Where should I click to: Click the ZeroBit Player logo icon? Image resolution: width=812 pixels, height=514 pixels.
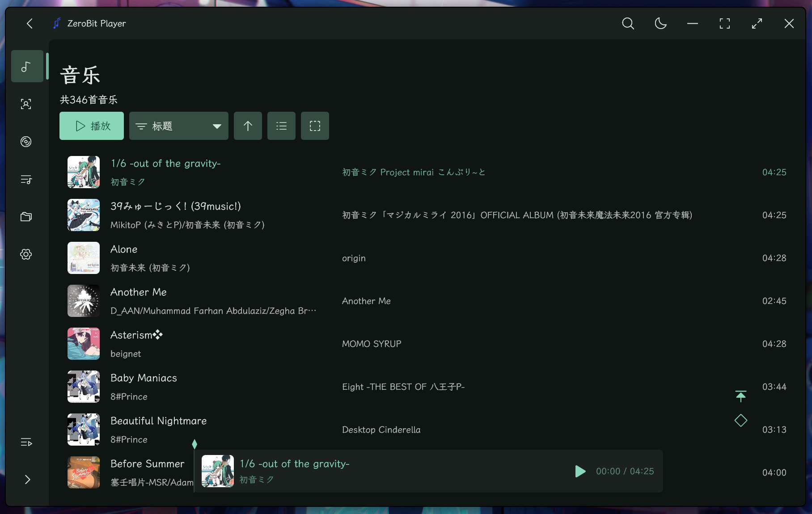coord(57,23)
